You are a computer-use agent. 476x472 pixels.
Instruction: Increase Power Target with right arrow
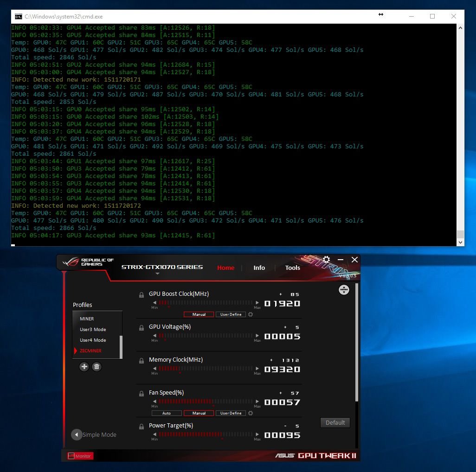click(x=257, y=434)
